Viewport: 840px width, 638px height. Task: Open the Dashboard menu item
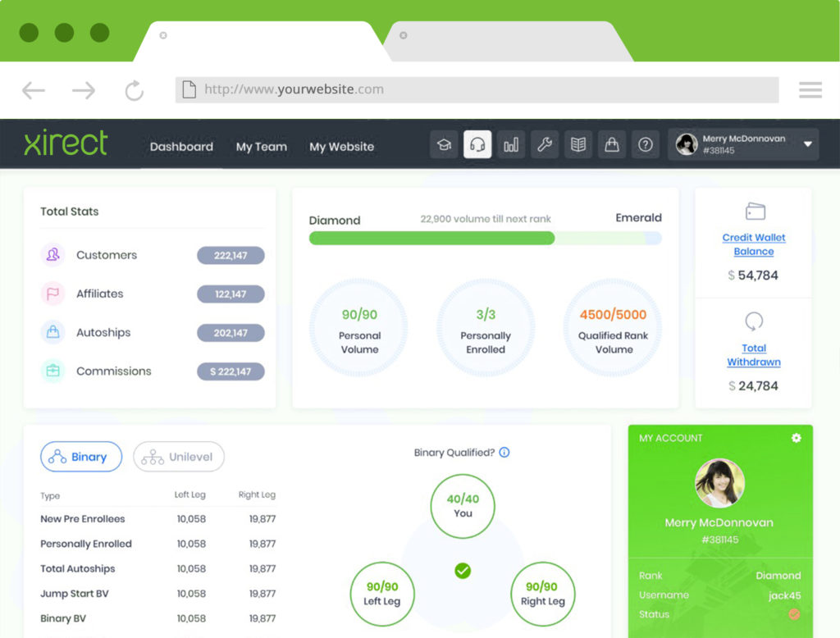(181, 147)
